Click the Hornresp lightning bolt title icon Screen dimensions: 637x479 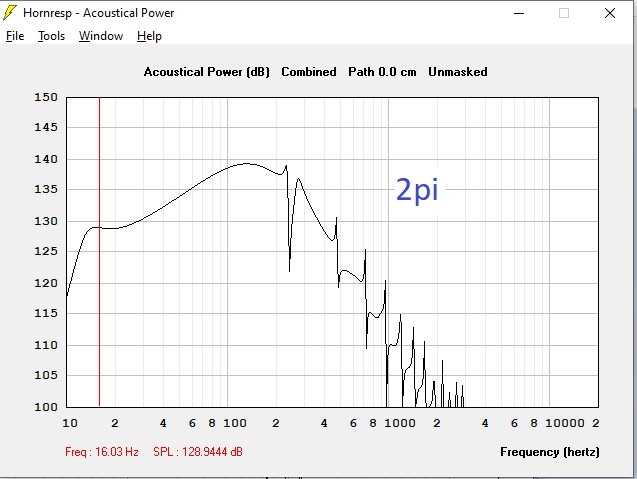10,13
